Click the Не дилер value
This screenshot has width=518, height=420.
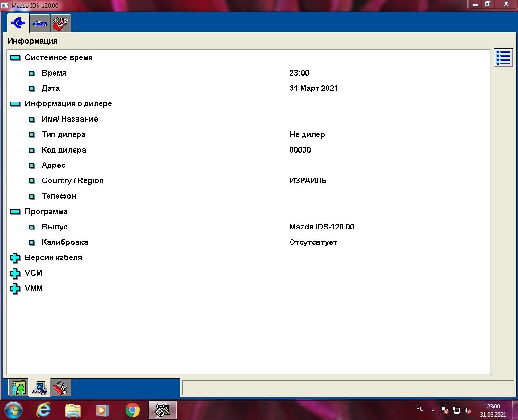pyautogui.click(x=307, y=135)
